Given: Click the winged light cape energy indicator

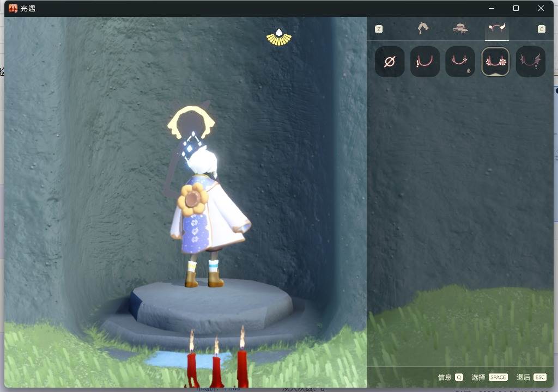Looking at the screenshot, I should (x=279, y=38).
